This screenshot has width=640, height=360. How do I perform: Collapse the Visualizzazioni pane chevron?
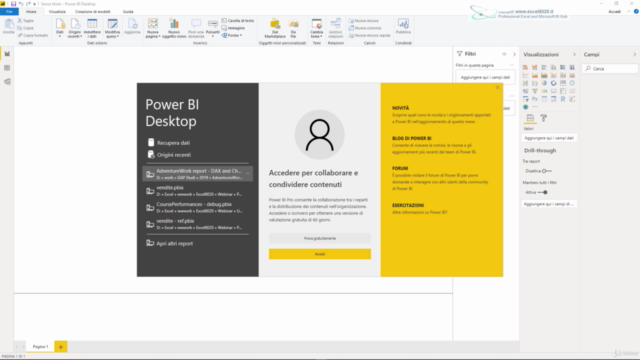click(574, 54)
